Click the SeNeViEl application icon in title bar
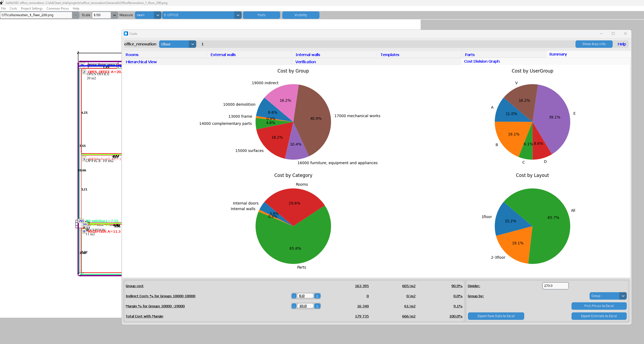Screen dimensions: 644x344 2,3
